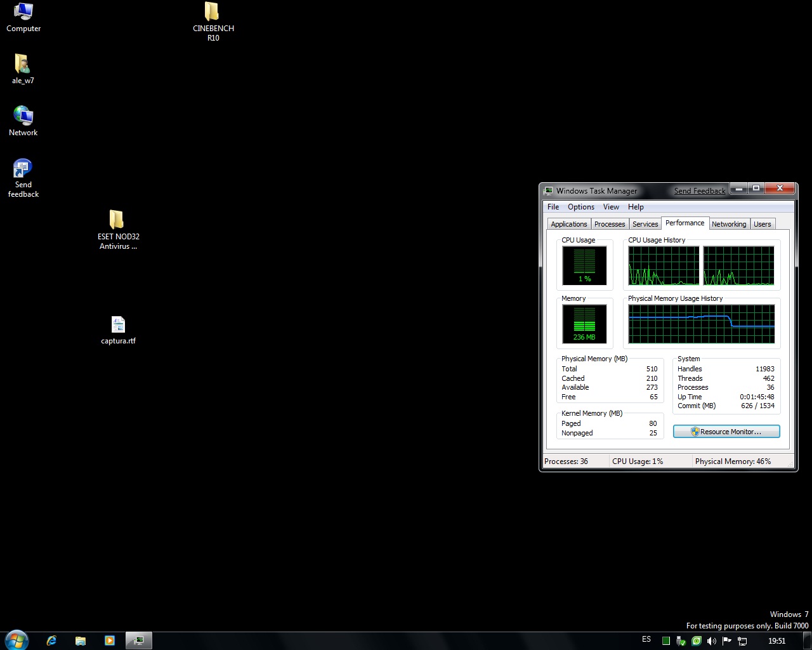Click the Up Time value 0:01:45:48
The width and height of the screenshot is (812, 650).
[757, 397]
